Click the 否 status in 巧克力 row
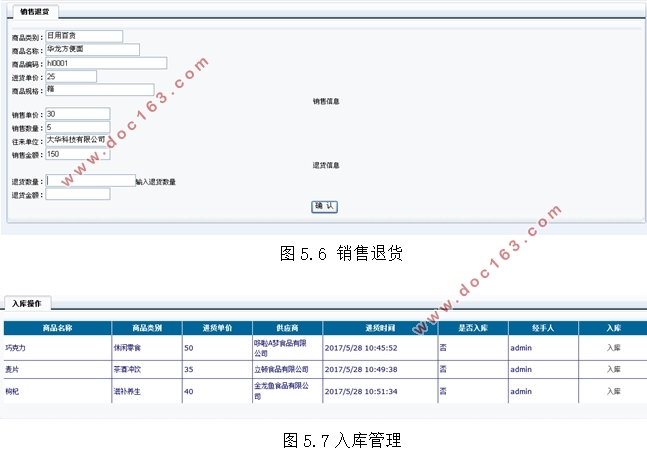The image size is (647, 464). pyautogui.click(x=443, y=348)
